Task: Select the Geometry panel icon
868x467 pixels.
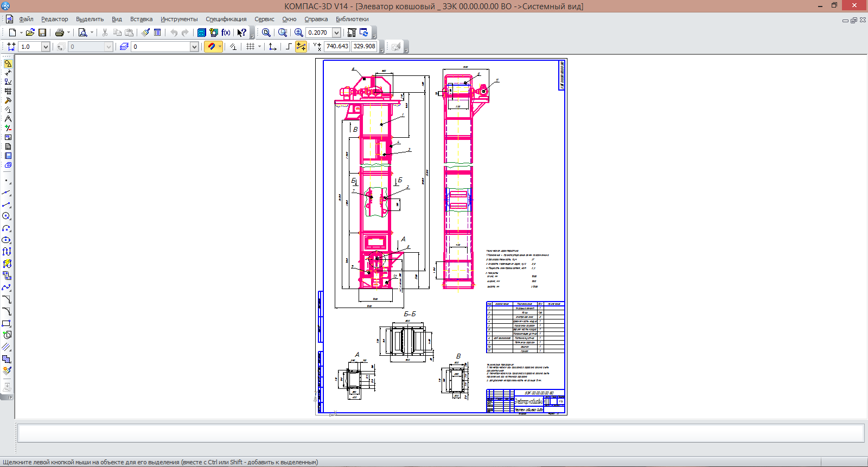Action: (x=8, y=63)
